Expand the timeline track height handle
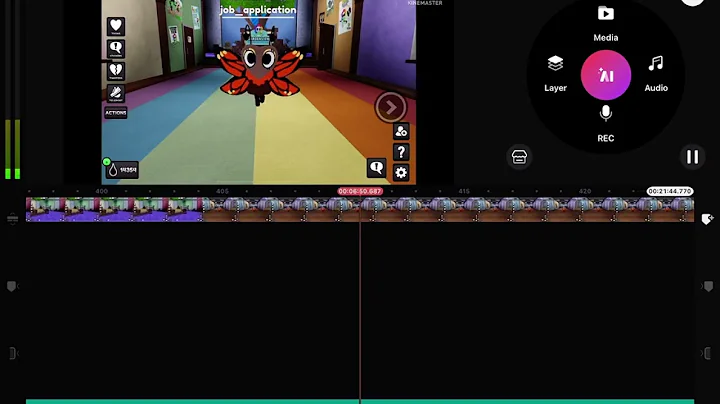Screen dimensions: 720x404 point(12,219)
